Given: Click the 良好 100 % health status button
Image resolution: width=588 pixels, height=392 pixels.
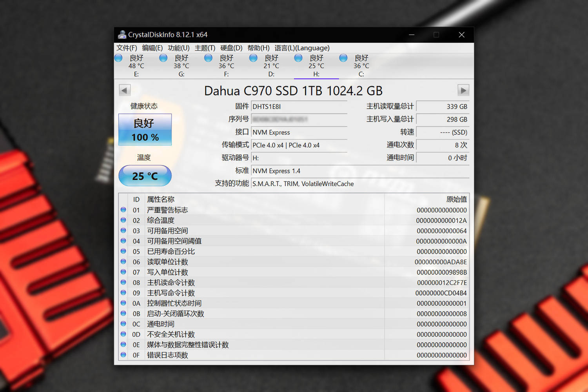Looking at the screenshot, I should (145, 130).
